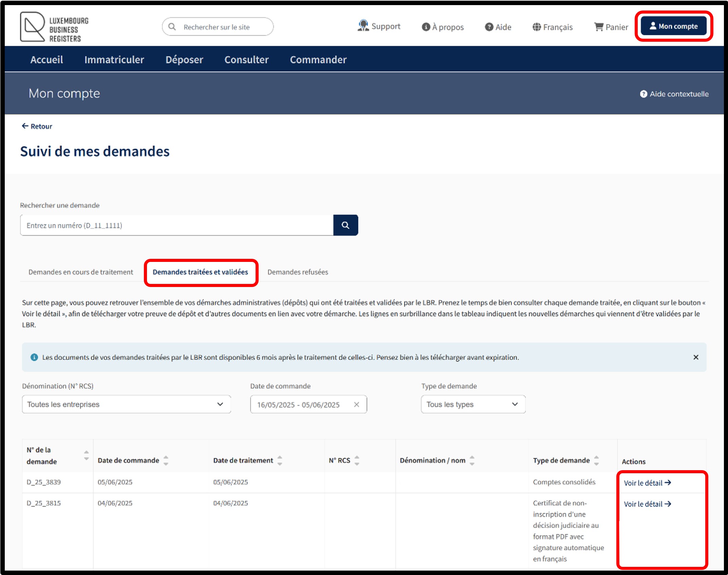
Task: Switch to Demandes refusées tab
Action: (298, 272)
